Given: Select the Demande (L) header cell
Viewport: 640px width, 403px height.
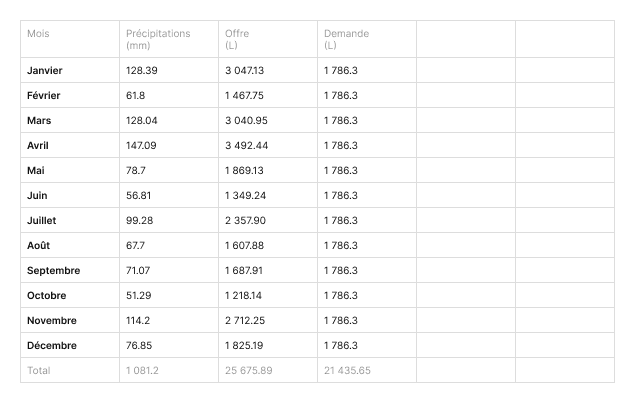Looking at the screenshot, I should pos(346,40).
